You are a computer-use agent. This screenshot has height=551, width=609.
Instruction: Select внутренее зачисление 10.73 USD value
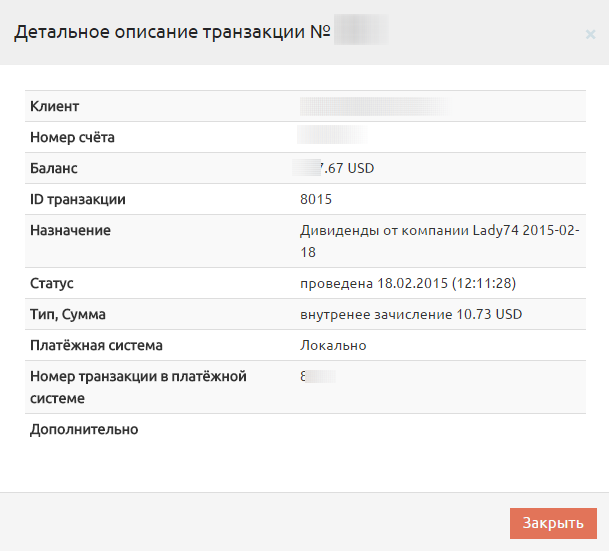[411, 314]
